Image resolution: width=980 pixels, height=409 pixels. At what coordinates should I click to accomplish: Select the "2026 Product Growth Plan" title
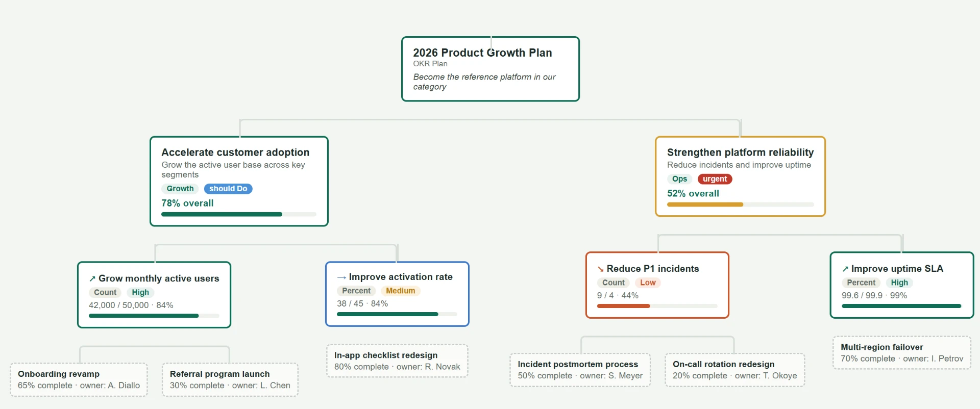[482, 53]
